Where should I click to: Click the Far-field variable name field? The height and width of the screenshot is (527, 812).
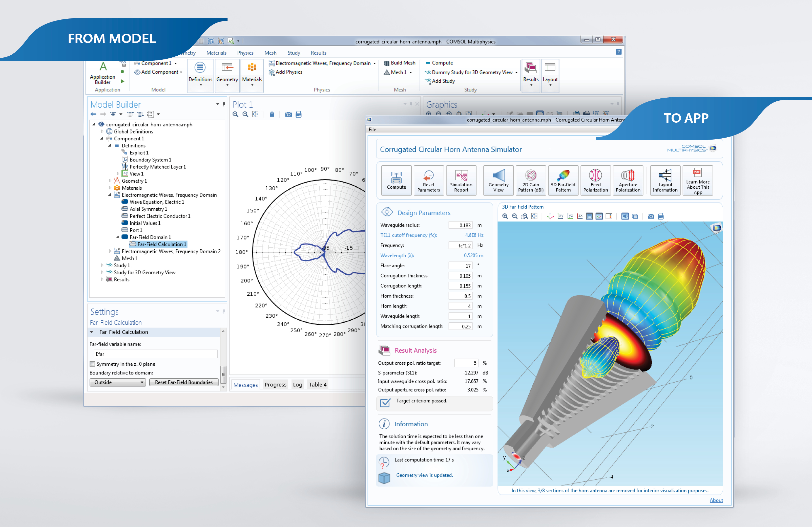[155, 354]
